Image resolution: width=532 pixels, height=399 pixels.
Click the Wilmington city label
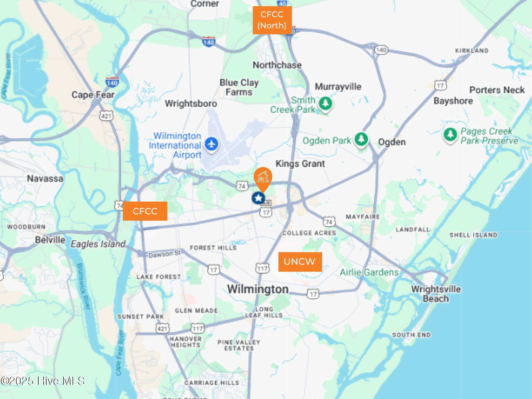click(x=258, y=289)
